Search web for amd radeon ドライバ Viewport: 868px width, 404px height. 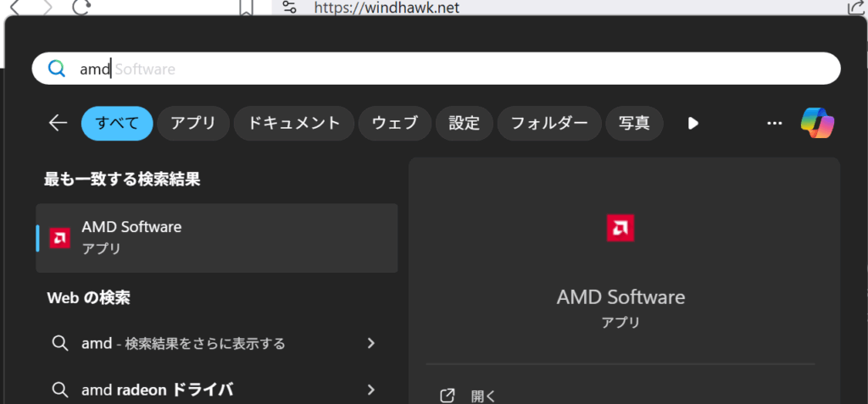(217, 390)
